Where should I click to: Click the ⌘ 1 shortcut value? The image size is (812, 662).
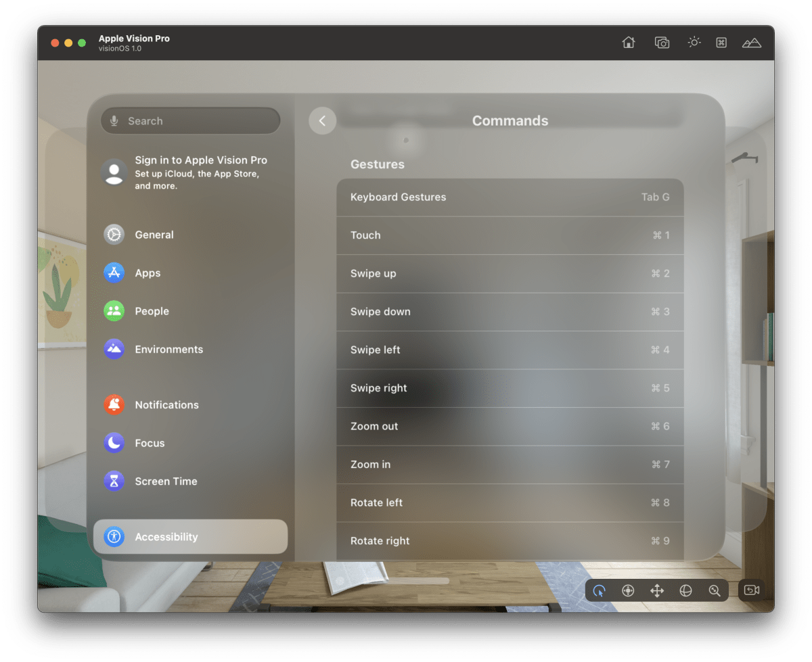(x=661, y=235)
